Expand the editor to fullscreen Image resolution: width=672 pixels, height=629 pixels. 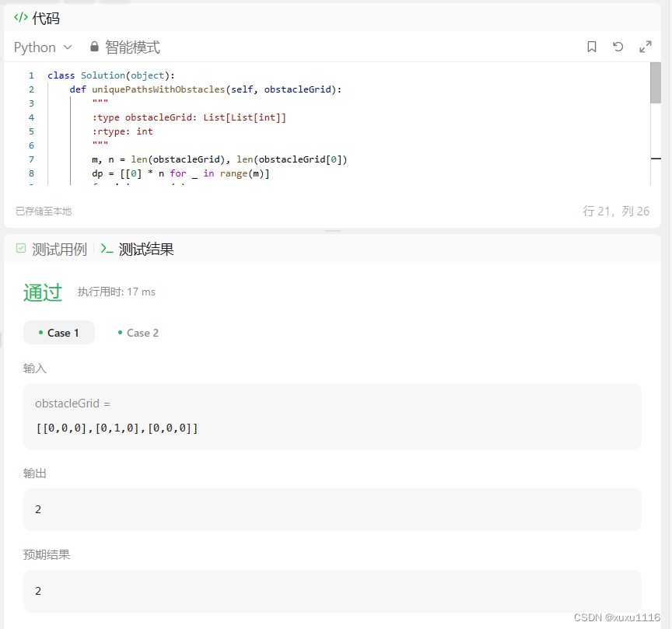[646, 47]
